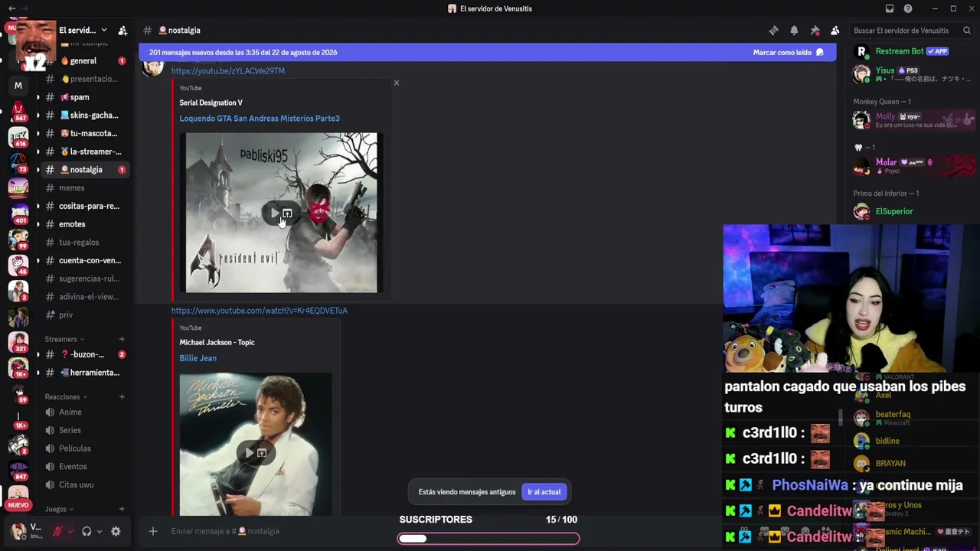Create a channel in Reacciones category
Viewport: 980px width, 551px height.
pyautogui.click(x=122, y=397)
